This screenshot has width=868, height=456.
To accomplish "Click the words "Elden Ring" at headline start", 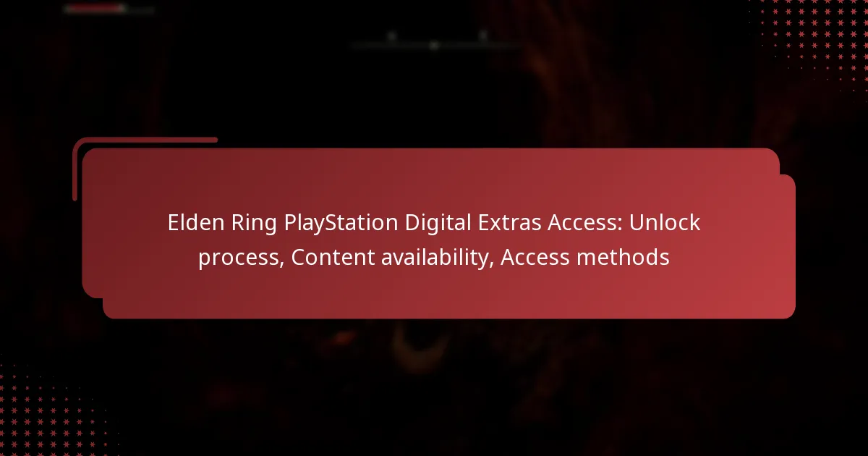I will pos(224,223).
